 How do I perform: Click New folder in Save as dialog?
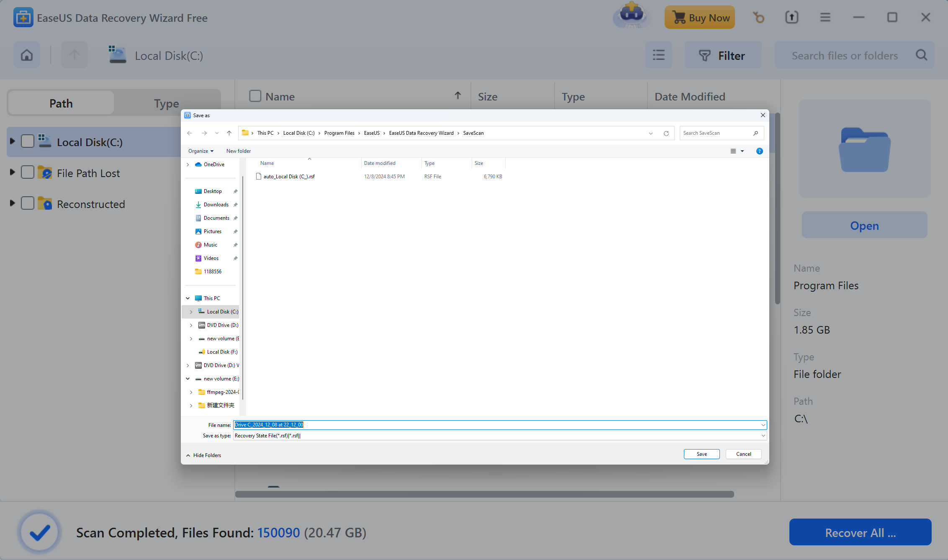pos(239,151)
